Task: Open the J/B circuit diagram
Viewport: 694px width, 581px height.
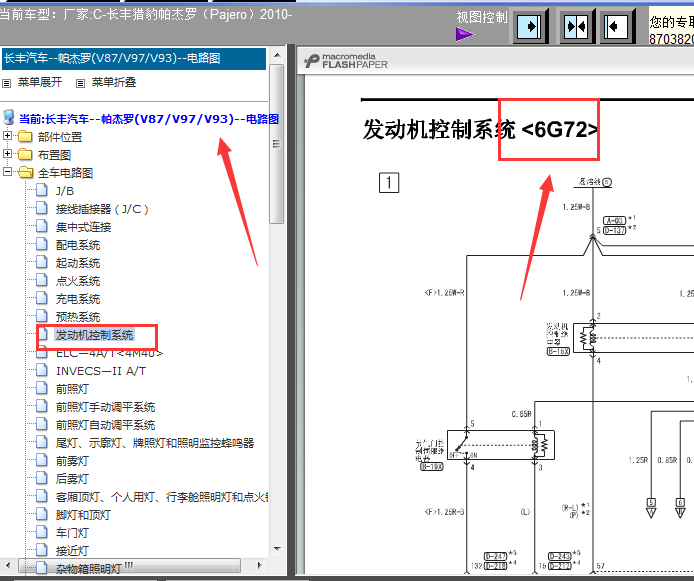Action: 65,191
